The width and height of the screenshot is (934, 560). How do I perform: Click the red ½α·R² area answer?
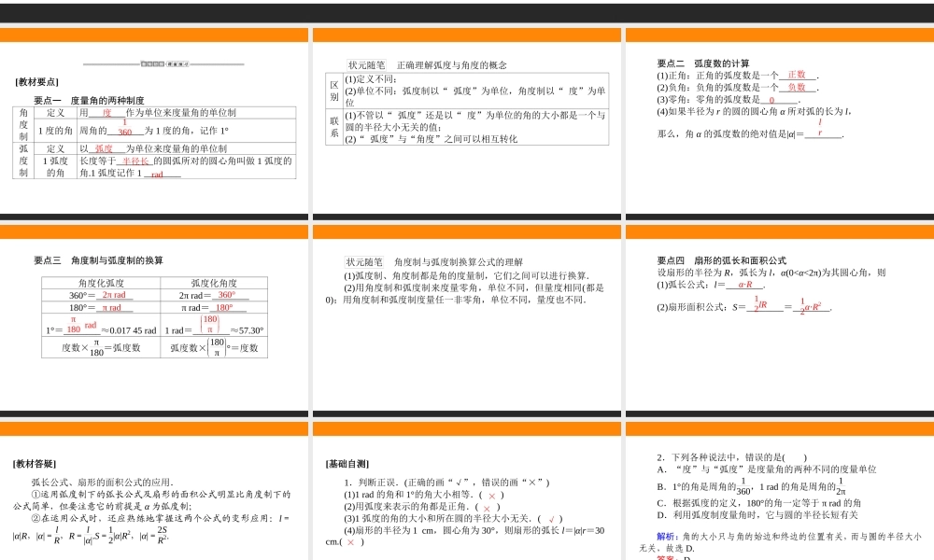click(x=811, y=306)
